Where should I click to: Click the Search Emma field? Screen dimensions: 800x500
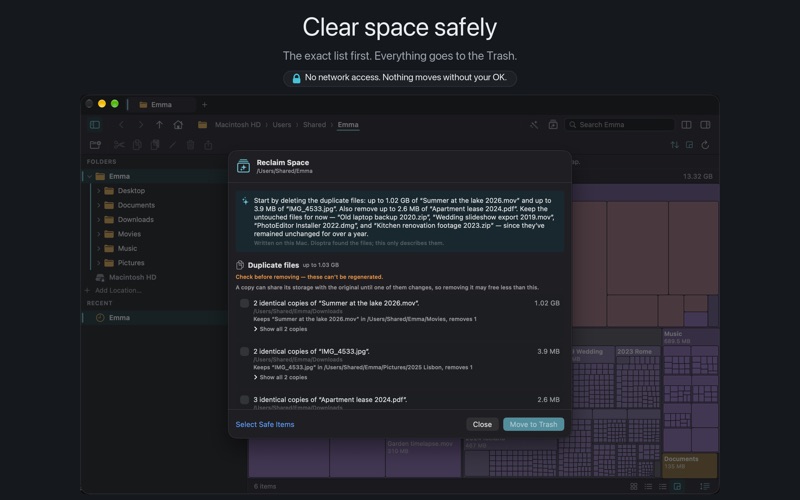[x=619, y=124]
